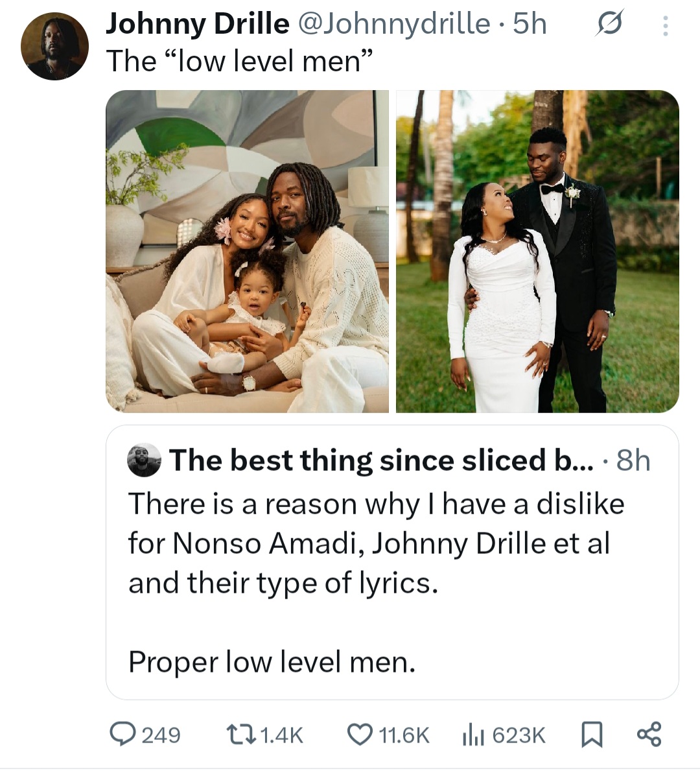700x771 pixels.
Task: View the family photo on the sofa
Action: pos(247,251)
